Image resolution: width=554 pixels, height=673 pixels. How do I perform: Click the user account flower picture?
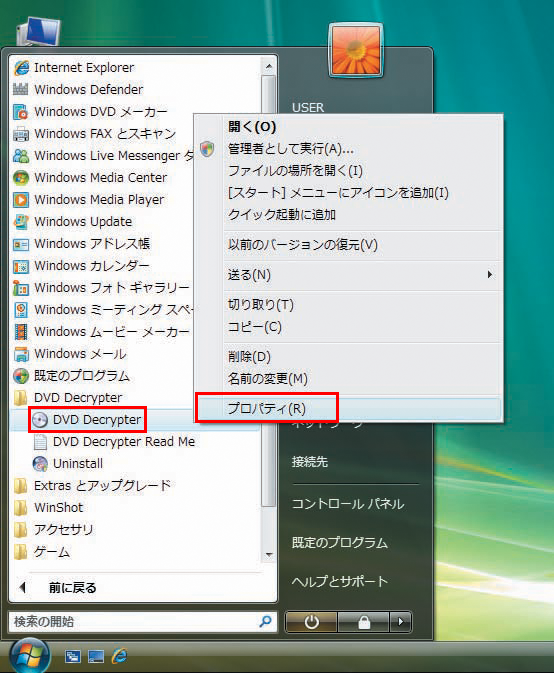coord(355,50)
